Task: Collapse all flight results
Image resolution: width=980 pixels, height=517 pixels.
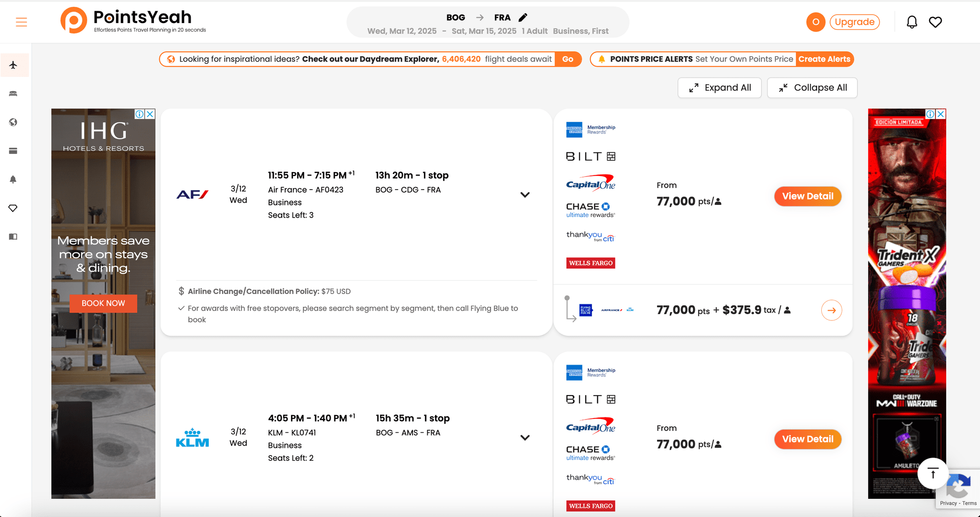Action: [x=812, y=88]
